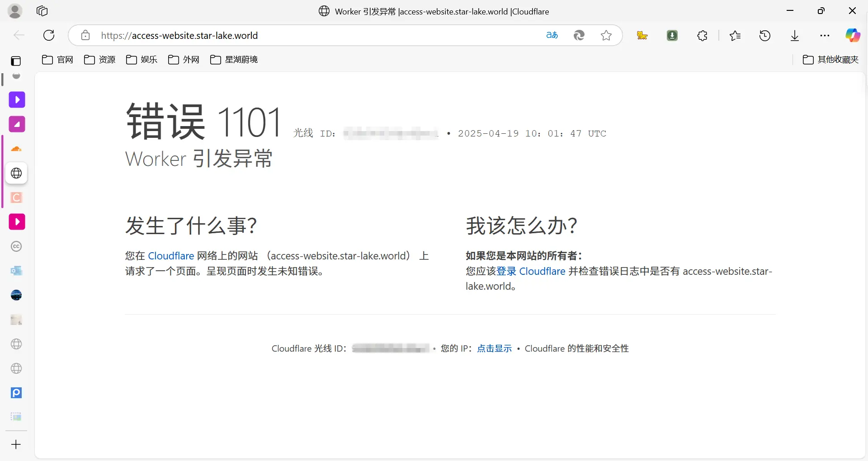Click the translate page icon
This screenshot has width=868, height=461.
(552, 35)
